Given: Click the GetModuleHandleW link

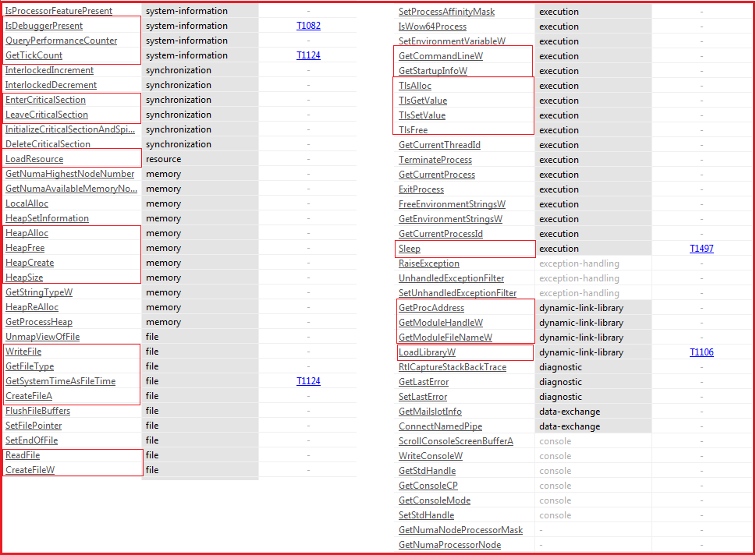Looking at the screenshot, I should pos(441,323).
